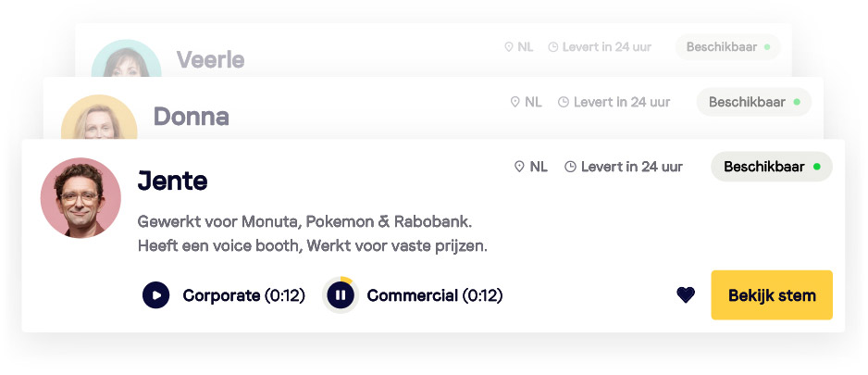
Task: Favorite Jente with the heart icon
Action: 686,295
